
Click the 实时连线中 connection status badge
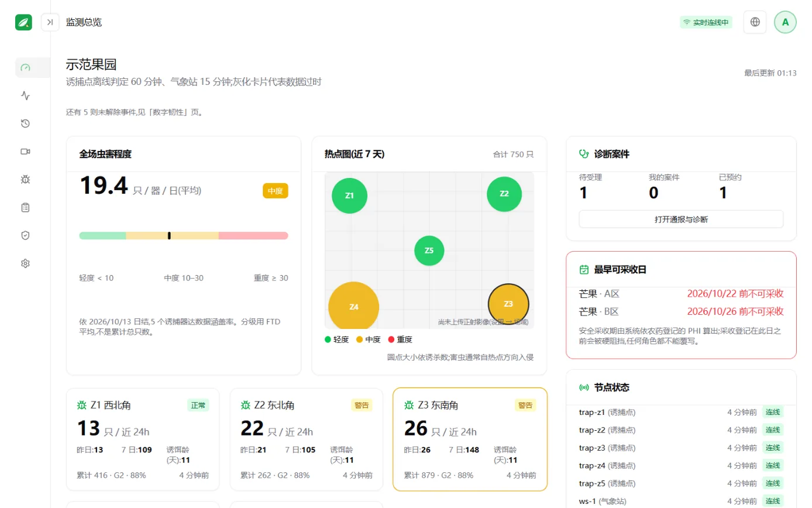pyautogui.click(x=706, y=22)
